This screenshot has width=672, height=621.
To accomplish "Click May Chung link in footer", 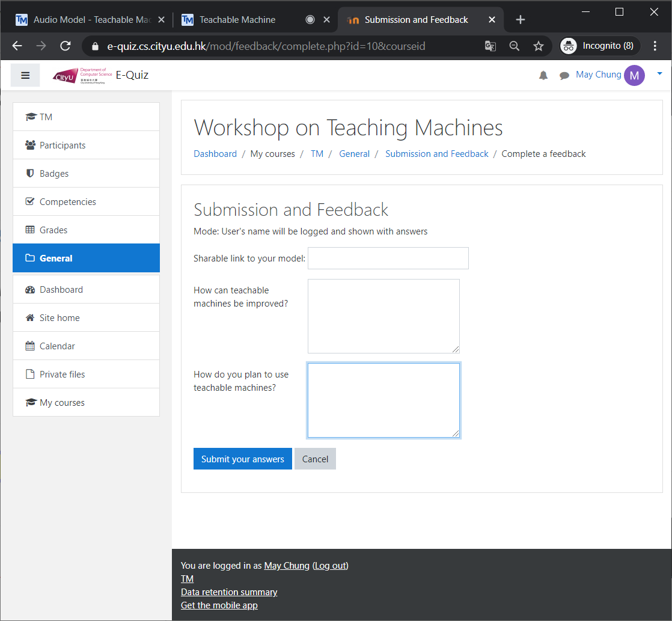I will pyautogui.click(x=287, y=566).
